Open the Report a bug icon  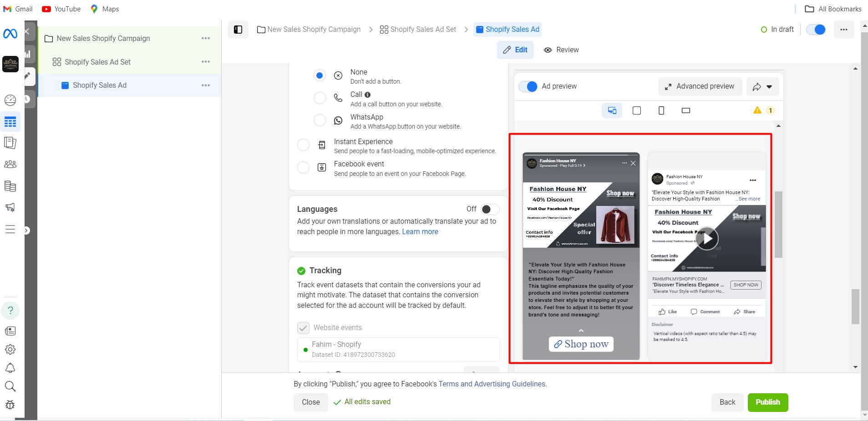(x=10, y=405)
